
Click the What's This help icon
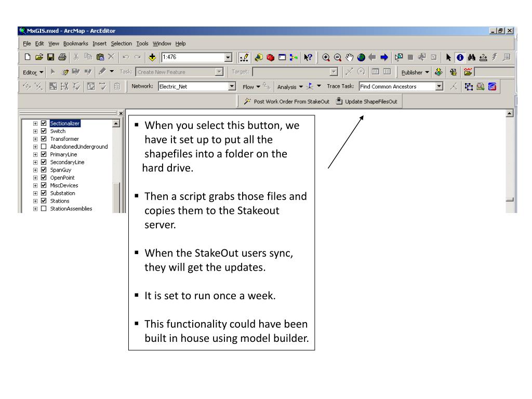(308, 57)
